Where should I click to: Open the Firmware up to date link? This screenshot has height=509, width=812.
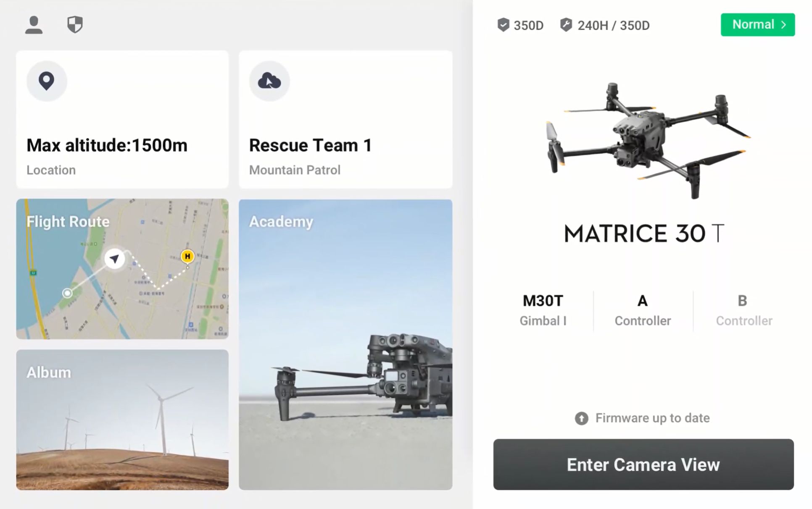click(652, 418)
